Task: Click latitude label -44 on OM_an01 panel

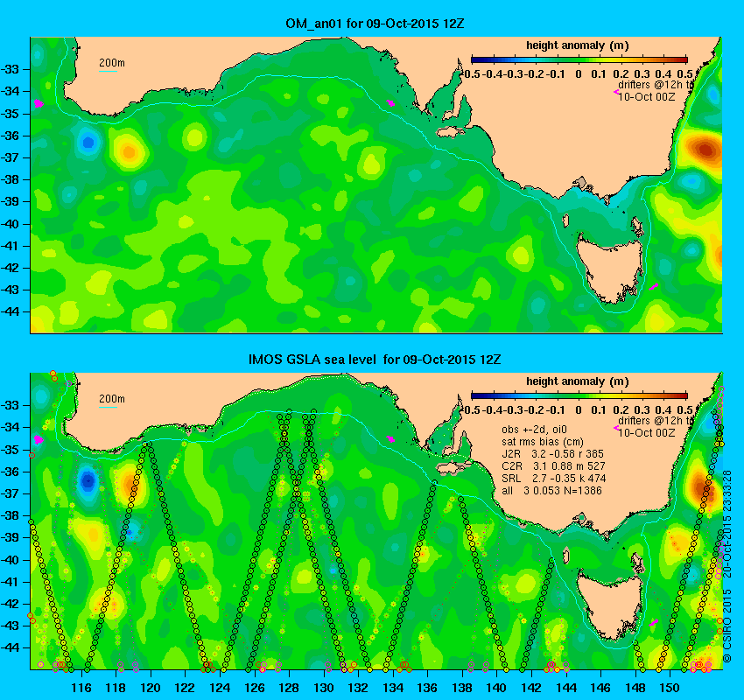Action: click(9, 311)
